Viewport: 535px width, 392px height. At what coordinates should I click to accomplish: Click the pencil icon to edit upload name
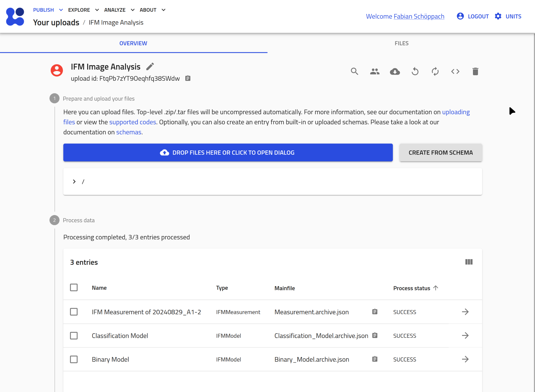point(150,67)
